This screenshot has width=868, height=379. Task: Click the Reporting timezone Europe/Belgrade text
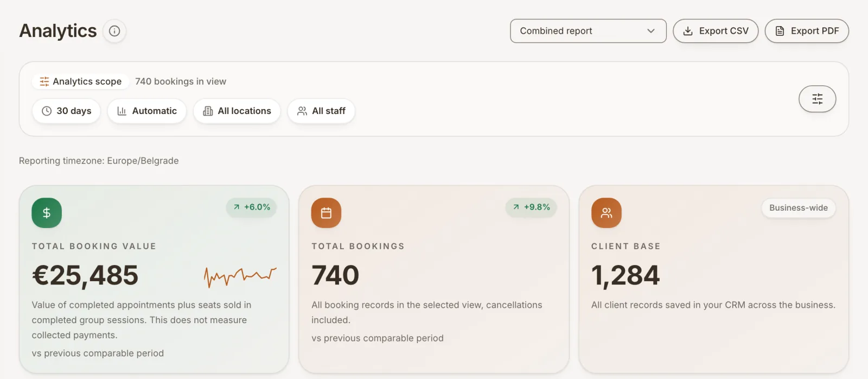click(x=99, y=161)
